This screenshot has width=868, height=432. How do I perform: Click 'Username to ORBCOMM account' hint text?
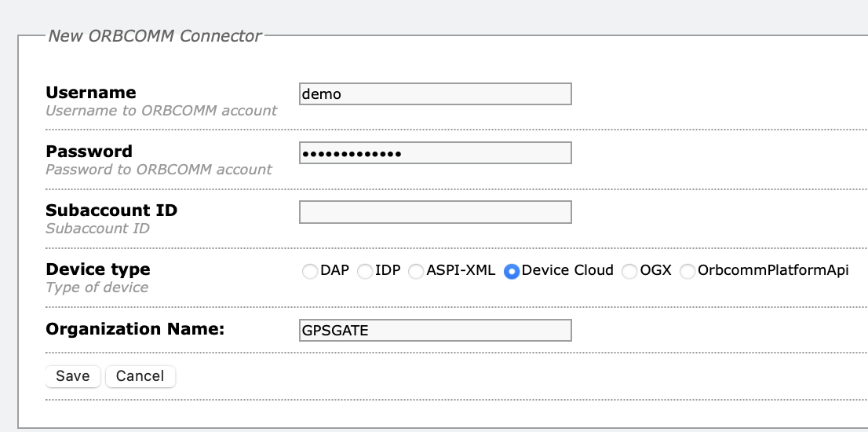[x=161, y=110]
